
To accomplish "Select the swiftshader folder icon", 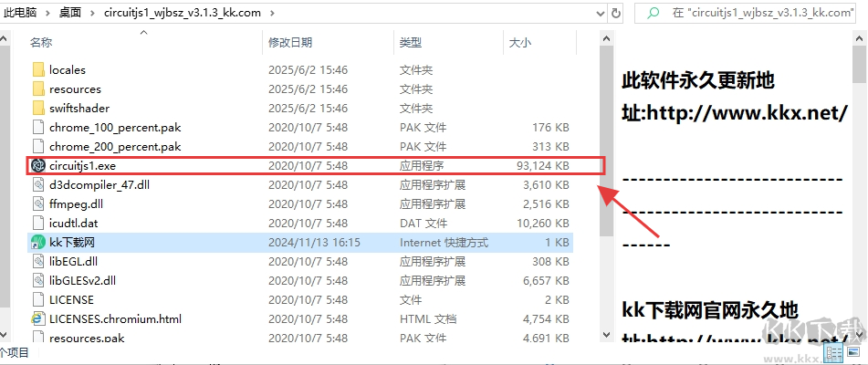I will pyautogui.click(x=38, y=108).
